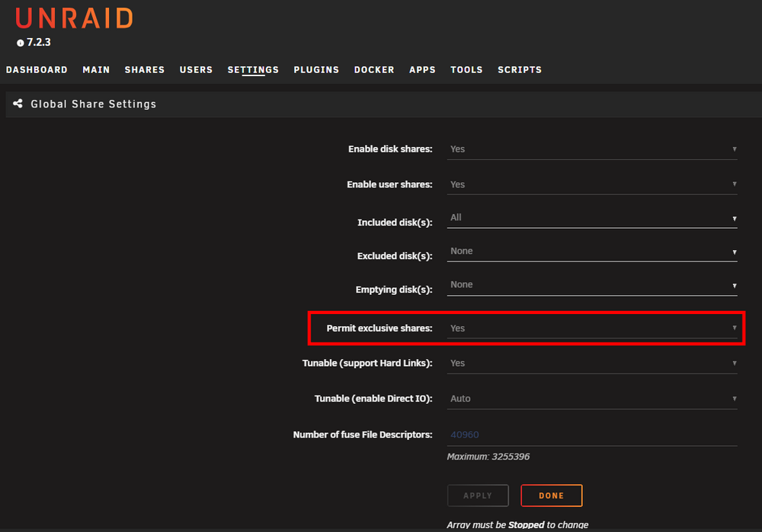Click the 'Emptying disk(s):' label
This screenshot has height=532, width=762.
[x=394, y=290]
